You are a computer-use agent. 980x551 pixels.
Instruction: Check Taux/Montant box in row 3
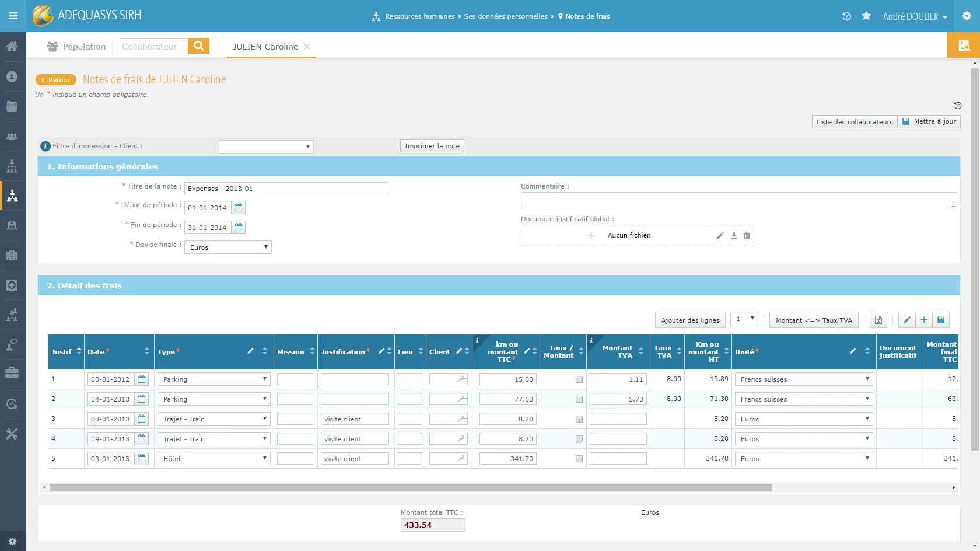coord(579,419)
